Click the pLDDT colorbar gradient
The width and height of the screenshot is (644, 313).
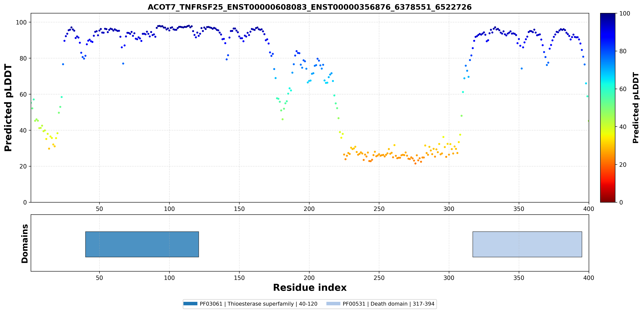click(x=608, y=108)
